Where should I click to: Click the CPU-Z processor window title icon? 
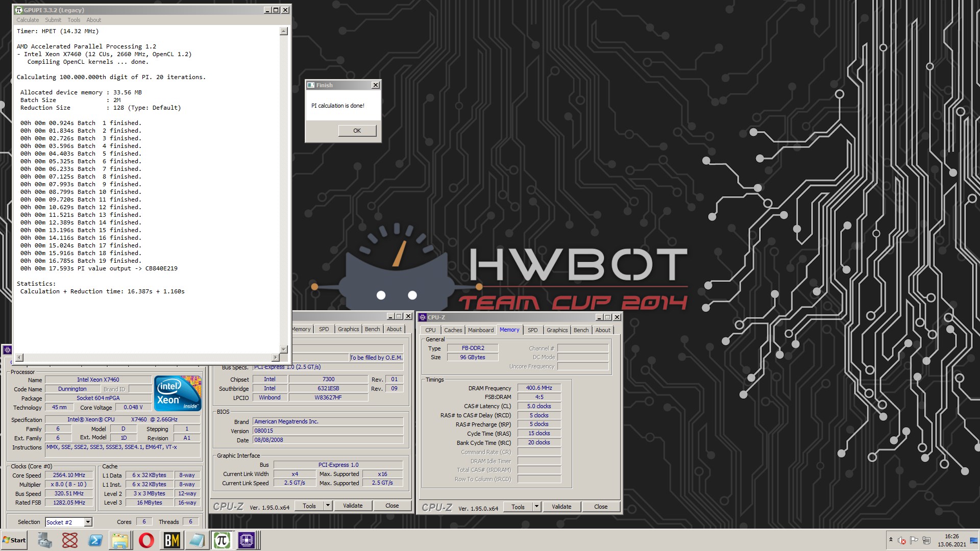(x=7, y=349)
